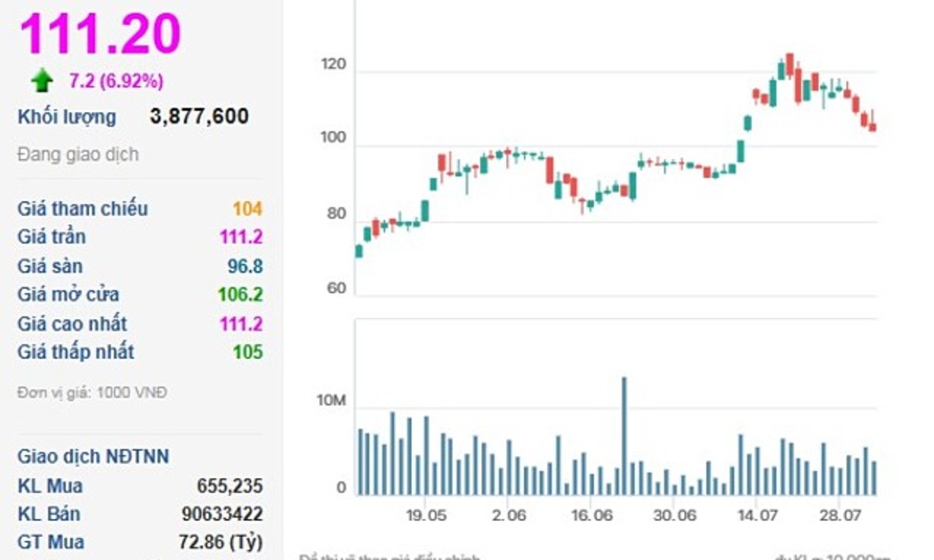
Task: Click the large 111.20 price figure
Action: [101, 34]
